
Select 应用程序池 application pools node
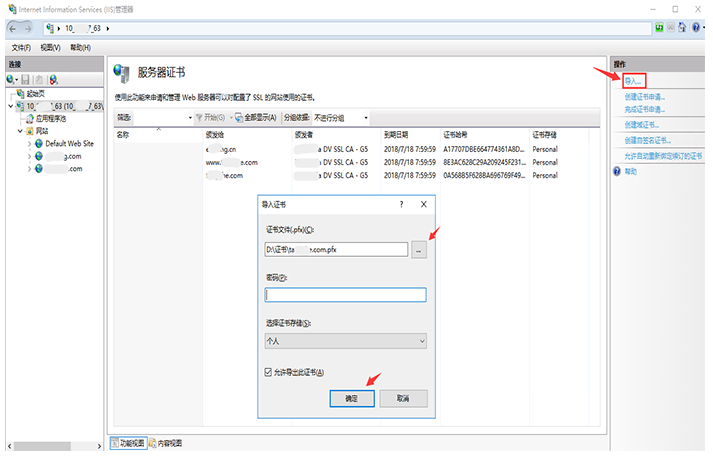(50, 118)
